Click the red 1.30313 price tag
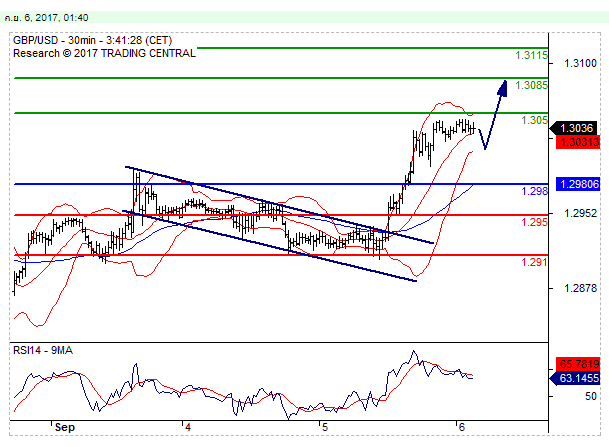The image size is (609, 447). (578, 142)
